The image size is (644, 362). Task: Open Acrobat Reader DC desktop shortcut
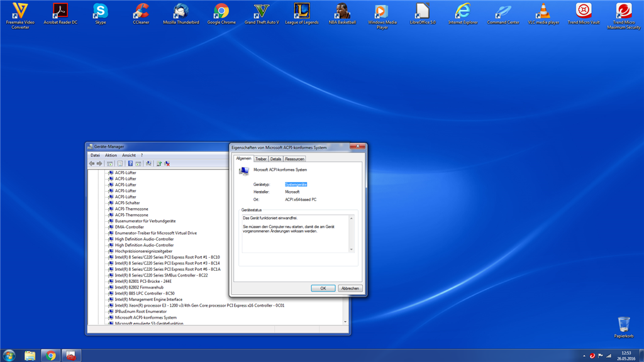coord(60,14)
